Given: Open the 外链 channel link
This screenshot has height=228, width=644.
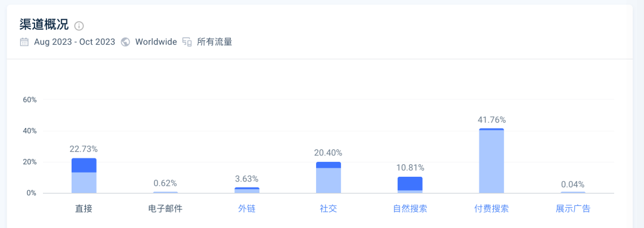Looking at the screenshot, I should click(247, 208).
